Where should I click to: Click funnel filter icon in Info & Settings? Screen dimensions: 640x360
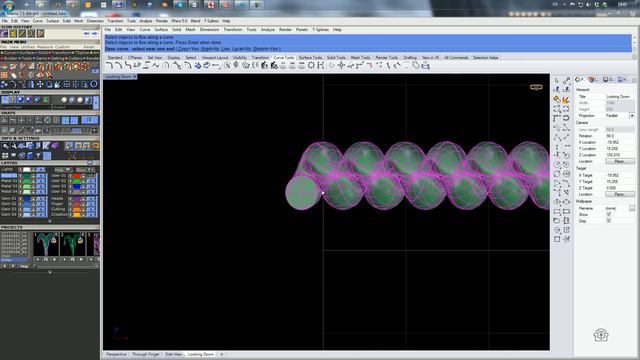tap(38, 156)
